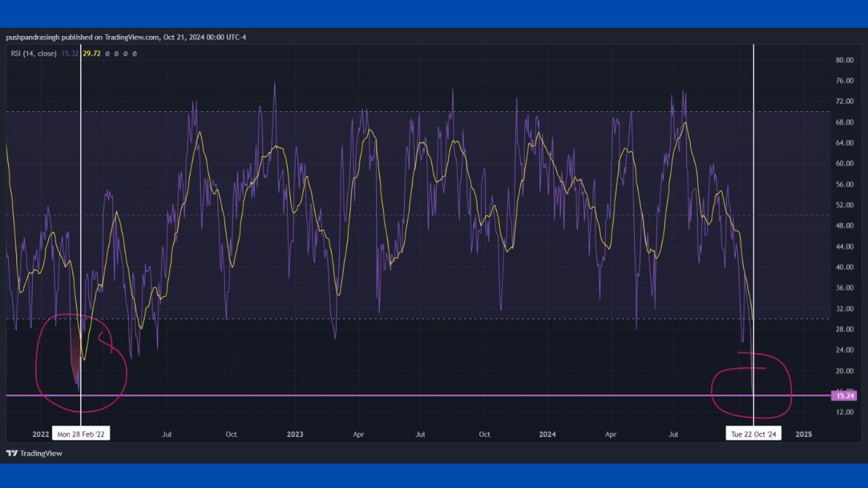Click the purple RSI value 15.32
The image size is (868, 488).
pyautogui.click(x=70, y=54)
